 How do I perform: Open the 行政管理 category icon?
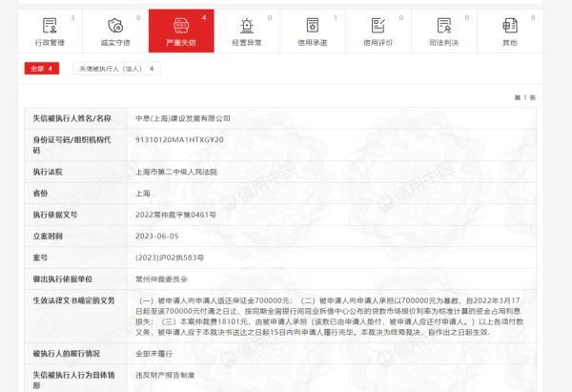coord(49,26)
